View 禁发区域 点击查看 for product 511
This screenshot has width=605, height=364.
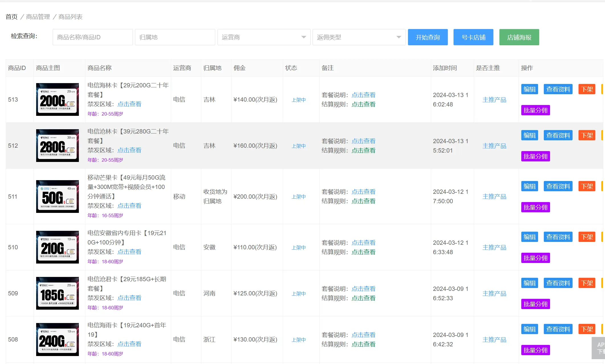[x=129, y=206]
